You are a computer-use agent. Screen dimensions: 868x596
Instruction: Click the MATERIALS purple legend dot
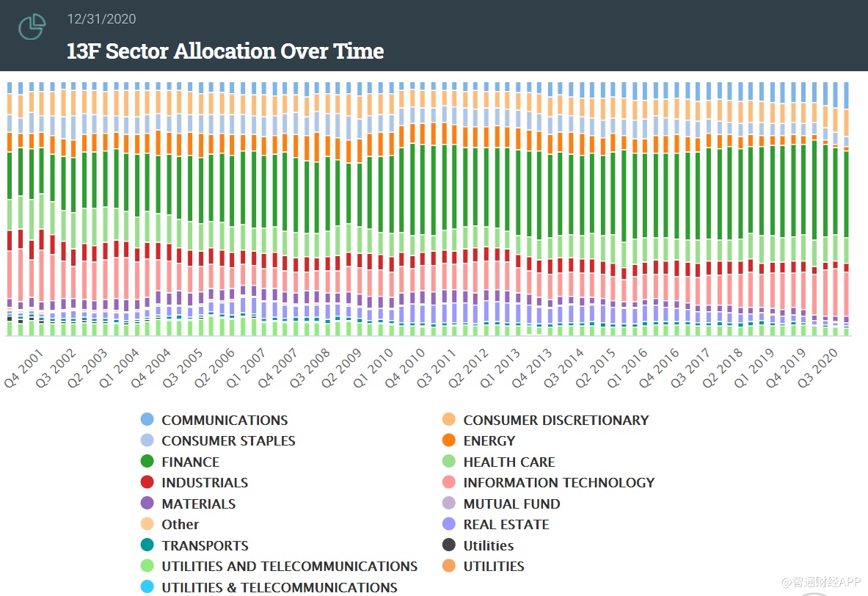click(147, 504)
